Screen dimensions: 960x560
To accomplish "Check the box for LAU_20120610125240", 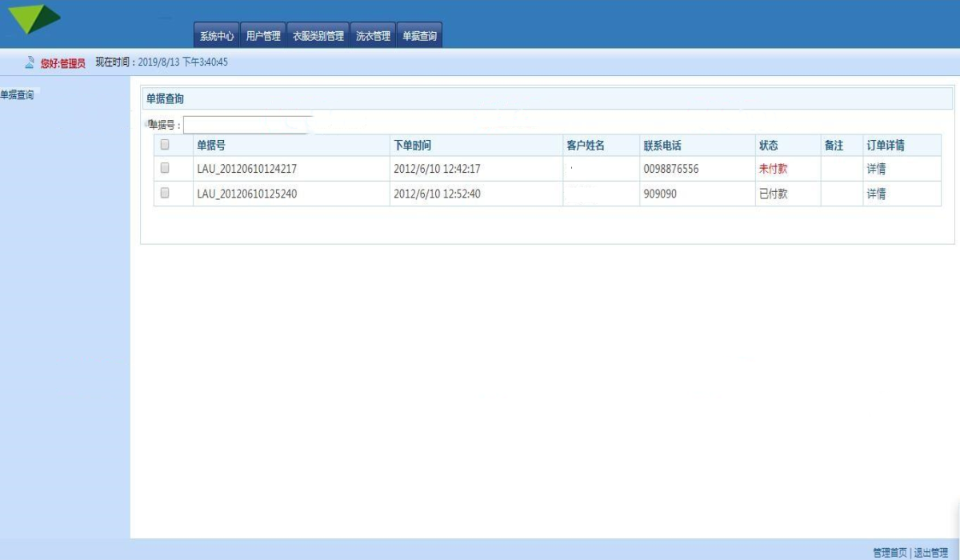I will click(x=165, y=193).
